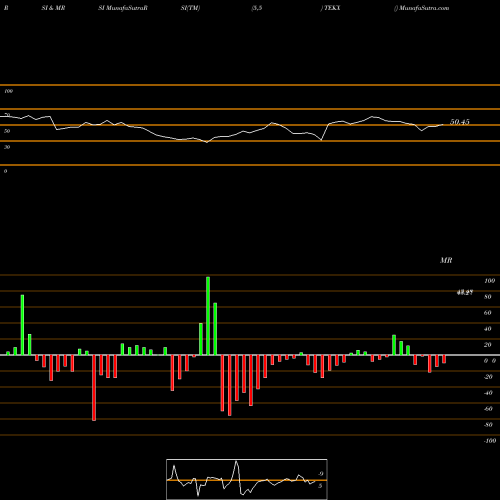Screen dimensions: 500x500
Task: Click the 0 0 zero-line label on MR axis
Action: (490, 361)
